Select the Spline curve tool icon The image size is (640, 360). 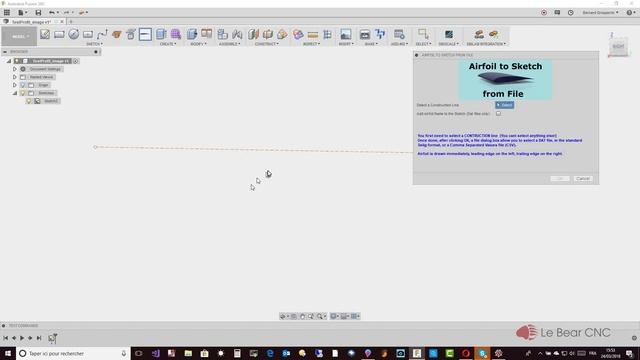102,34
